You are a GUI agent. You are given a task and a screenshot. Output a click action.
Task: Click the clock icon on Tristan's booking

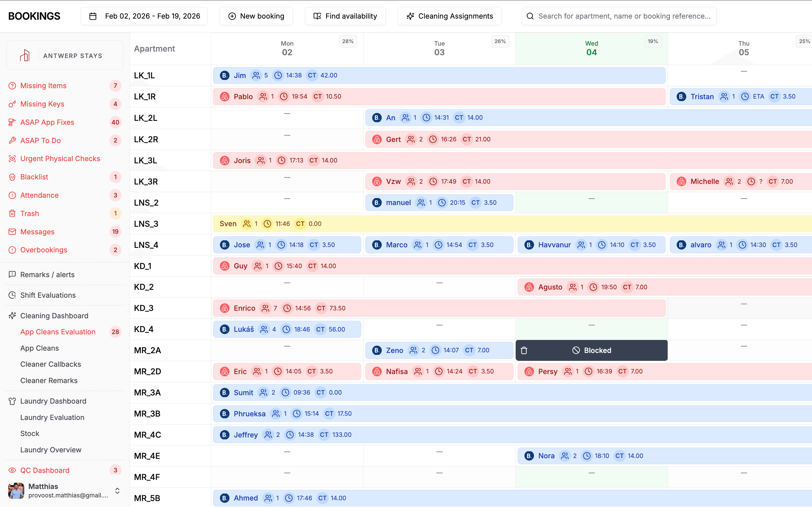pyautogui.click(x=745, y=97)
